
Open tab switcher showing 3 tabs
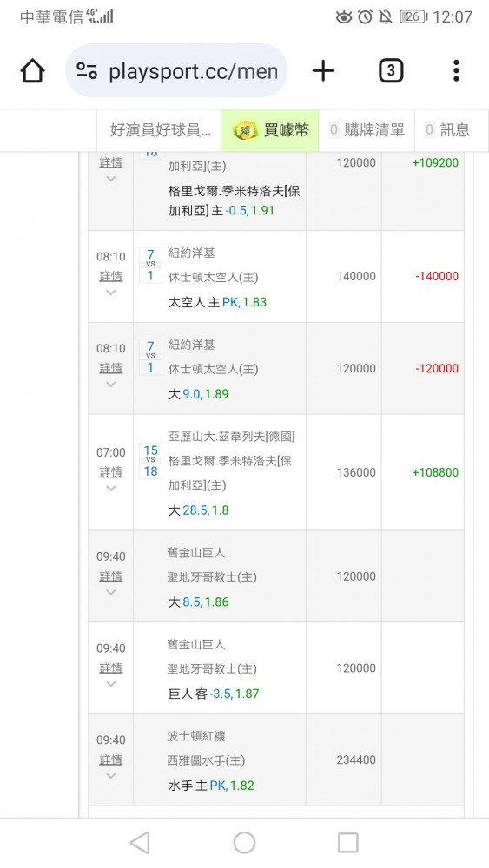pos(391,71)
